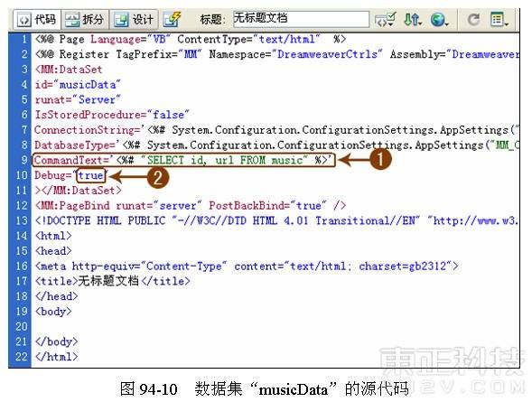Switch to Design view (设计)
532x402 pixels.
point(134,20)
